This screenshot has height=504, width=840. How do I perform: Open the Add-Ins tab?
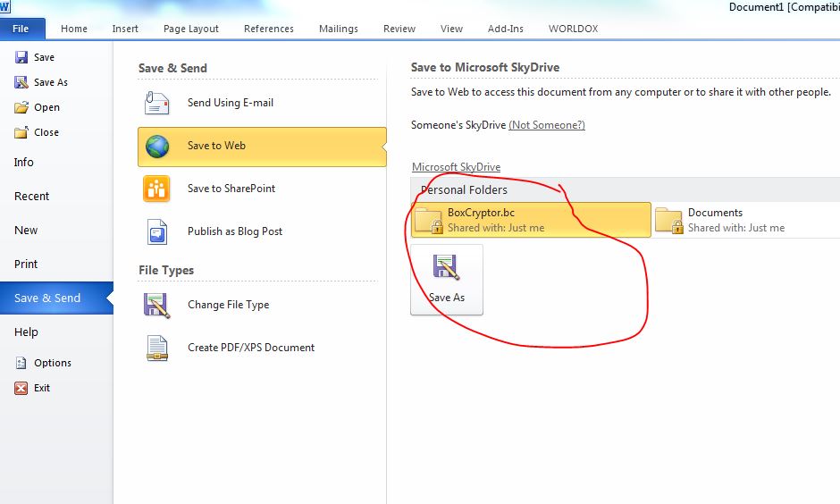point(506,29)
